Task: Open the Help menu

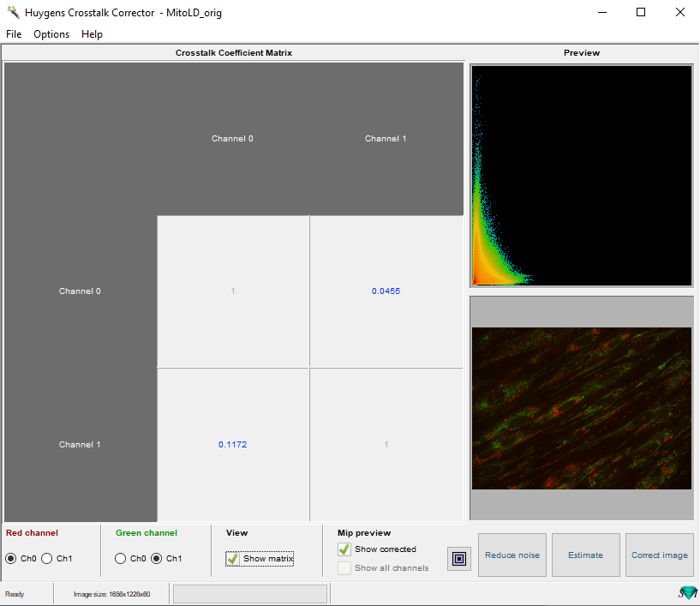Action: [92, 34]
